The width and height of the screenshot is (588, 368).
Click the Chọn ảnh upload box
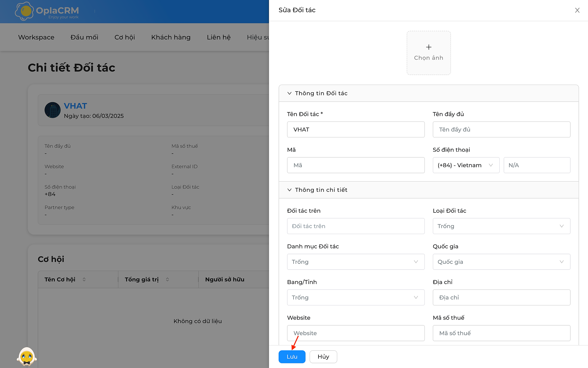[429, 53]
